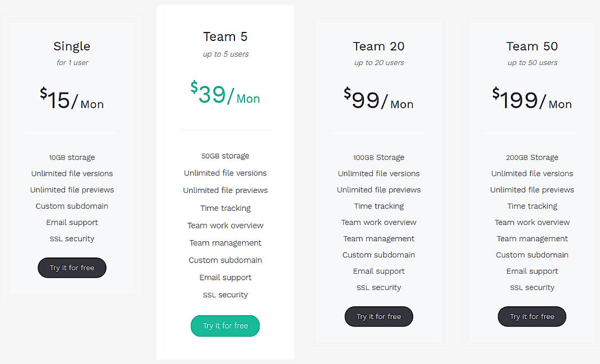Image resolution: width=600 pixels, height=364 pixels.
Task: Select Team management under Team 50
Action: [532, 238]
